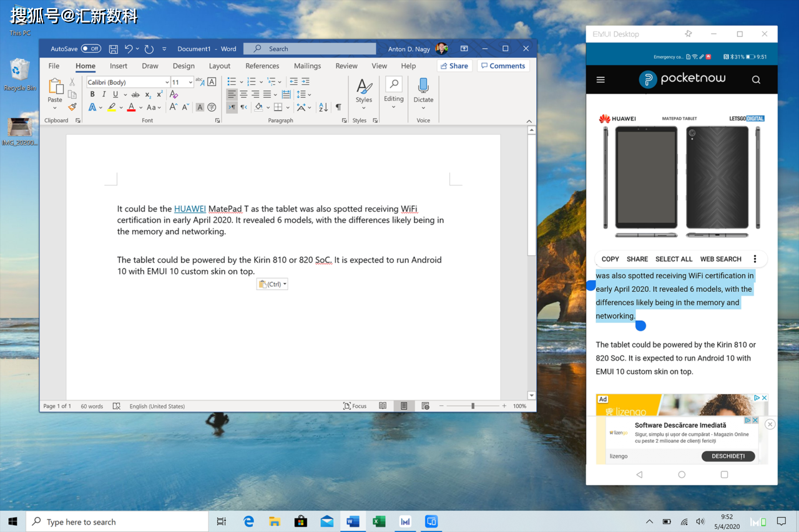Open the font name Calibri dropdown
Image resolution: width=799 pixels, height=532 pixels.
167,82
